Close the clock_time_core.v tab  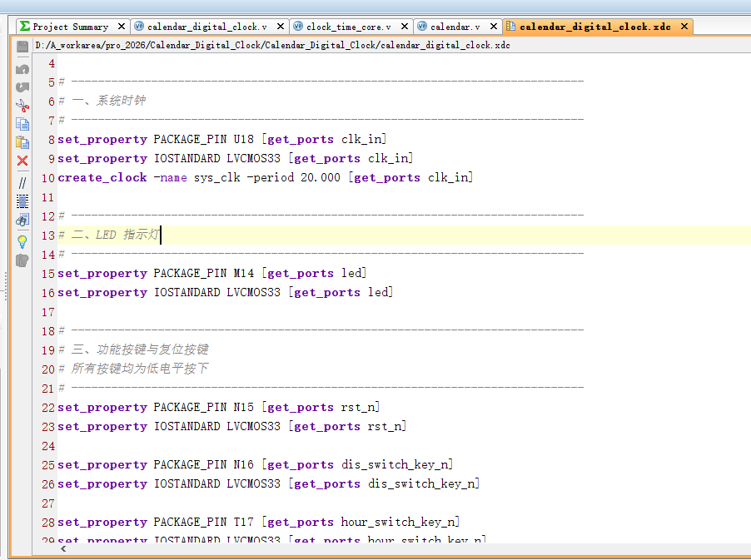coord(405,27)
